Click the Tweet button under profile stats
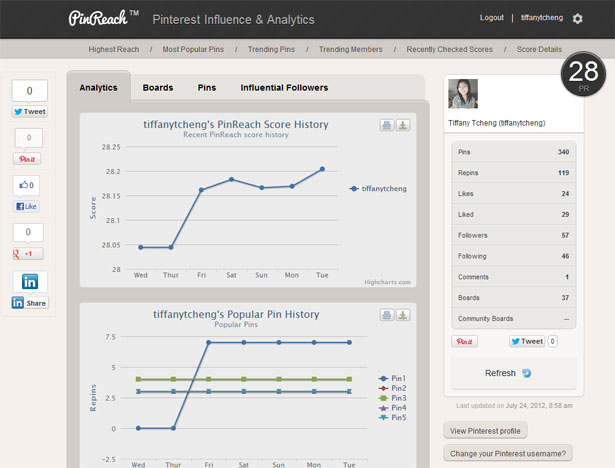 click(528, 341)
